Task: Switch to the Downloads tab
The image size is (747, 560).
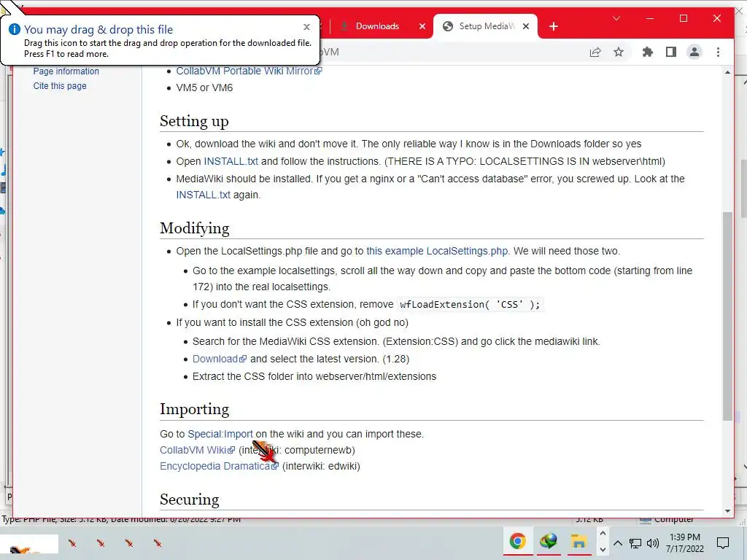Action: (377, 26)
